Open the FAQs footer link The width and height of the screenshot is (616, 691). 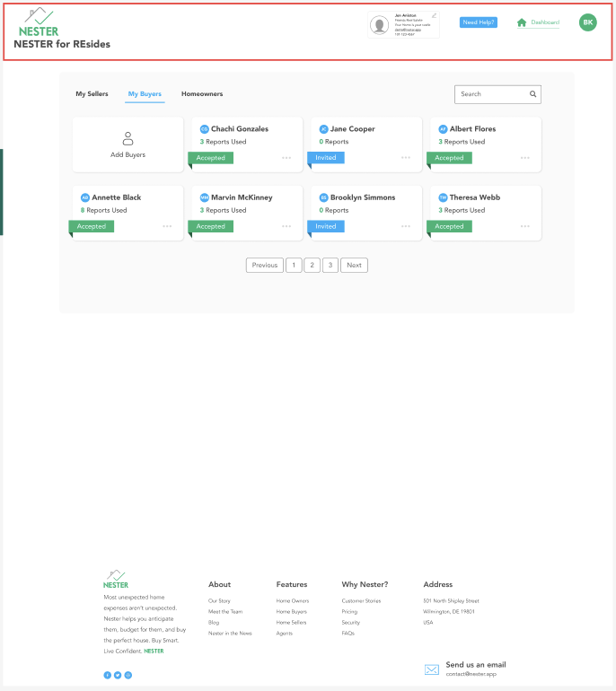click(x=348, y=634)
